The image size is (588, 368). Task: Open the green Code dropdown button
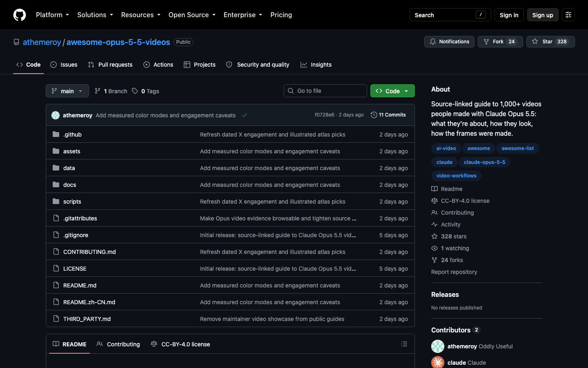coord(392,91)
